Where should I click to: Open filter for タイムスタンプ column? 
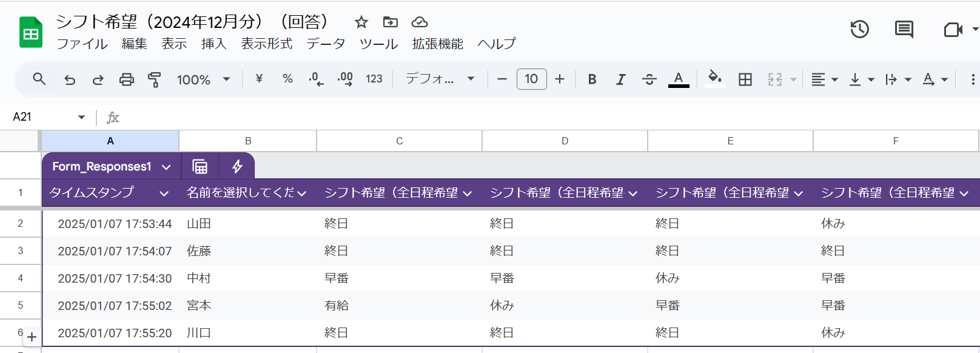click(164, 193)
